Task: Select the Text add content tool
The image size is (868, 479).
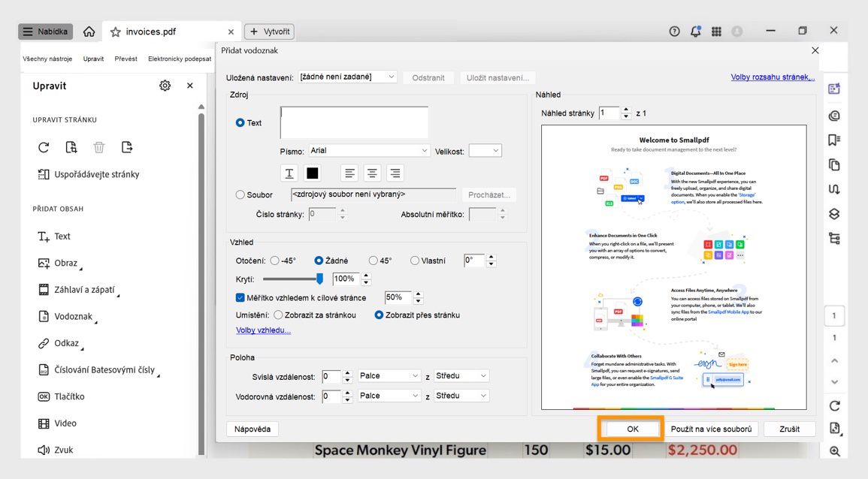Action: click(54, 236)
